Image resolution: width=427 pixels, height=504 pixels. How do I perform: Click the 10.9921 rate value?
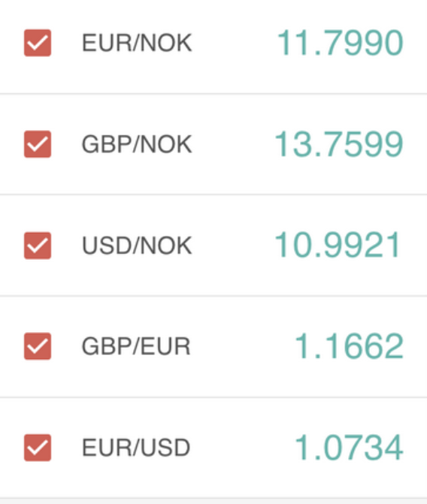pos(338,246)
